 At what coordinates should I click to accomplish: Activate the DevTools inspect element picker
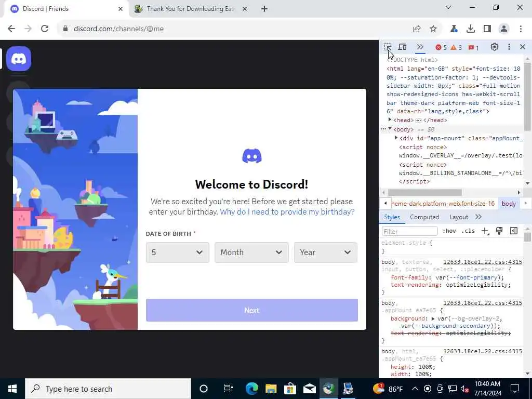click(x=388, y=47)
